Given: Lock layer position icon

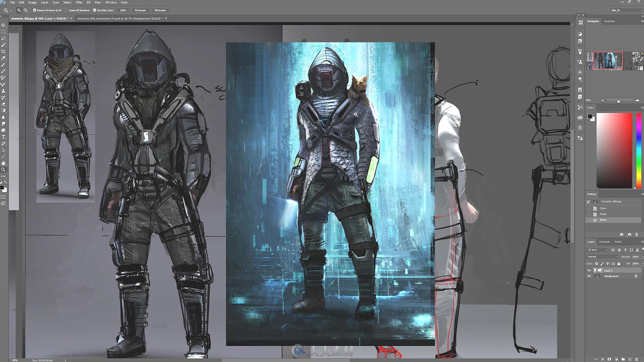Looking at the screenshot, I should pyautogui.click(x=607, y=263).
